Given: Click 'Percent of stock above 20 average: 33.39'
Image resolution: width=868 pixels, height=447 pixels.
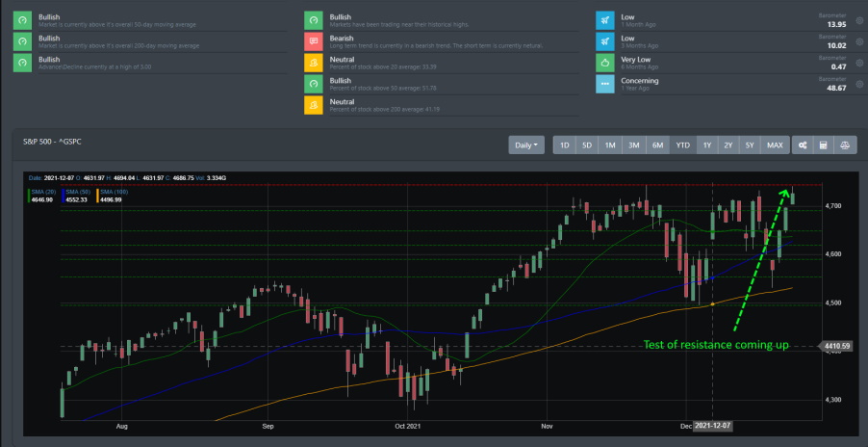Looking at the screenshot, I should [x=383, y=67].
